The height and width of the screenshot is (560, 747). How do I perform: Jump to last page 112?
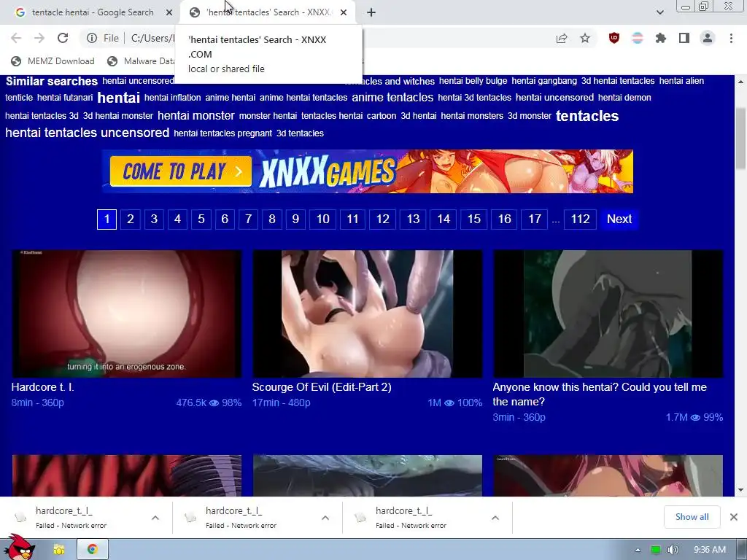click(x=580, y=219)
